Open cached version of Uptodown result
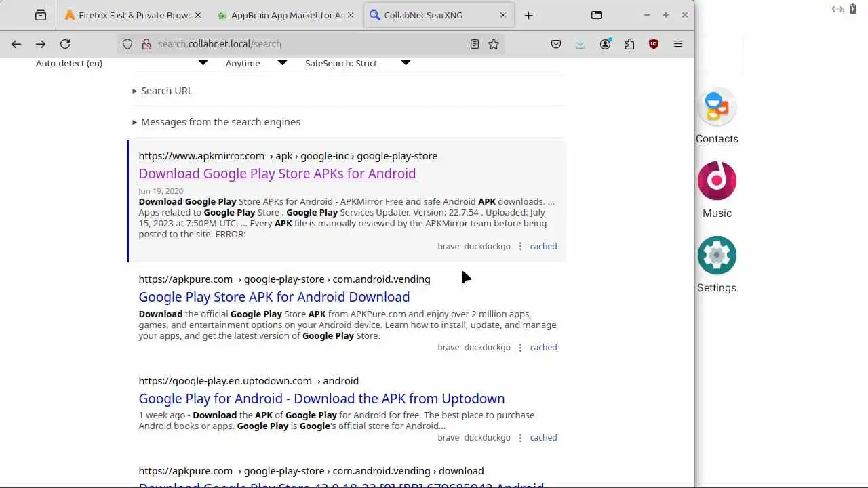868x488 pixels. (543, 438)
